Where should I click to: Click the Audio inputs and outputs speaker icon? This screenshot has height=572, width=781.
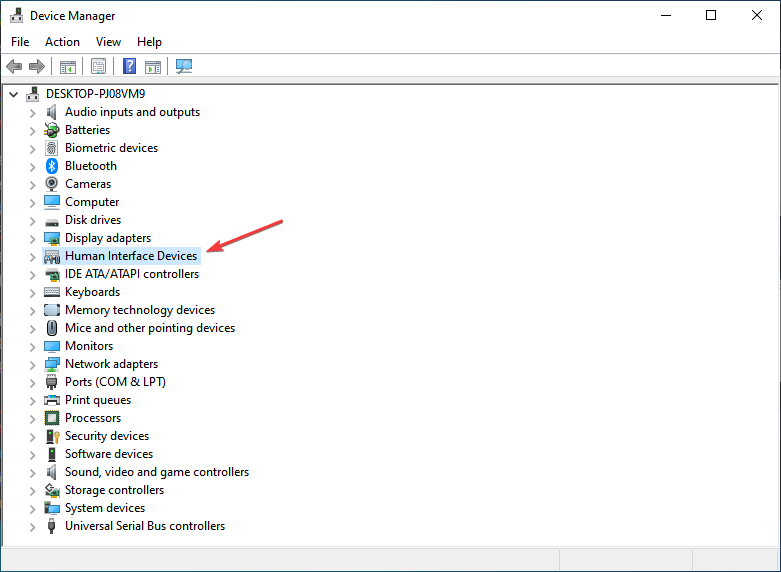tap(52, 112)
